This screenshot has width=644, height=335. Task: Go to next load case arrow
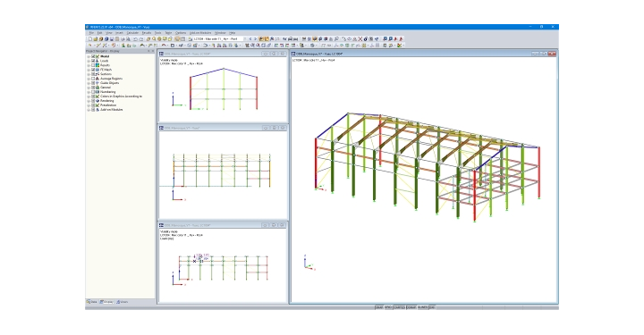coord(256,39)
